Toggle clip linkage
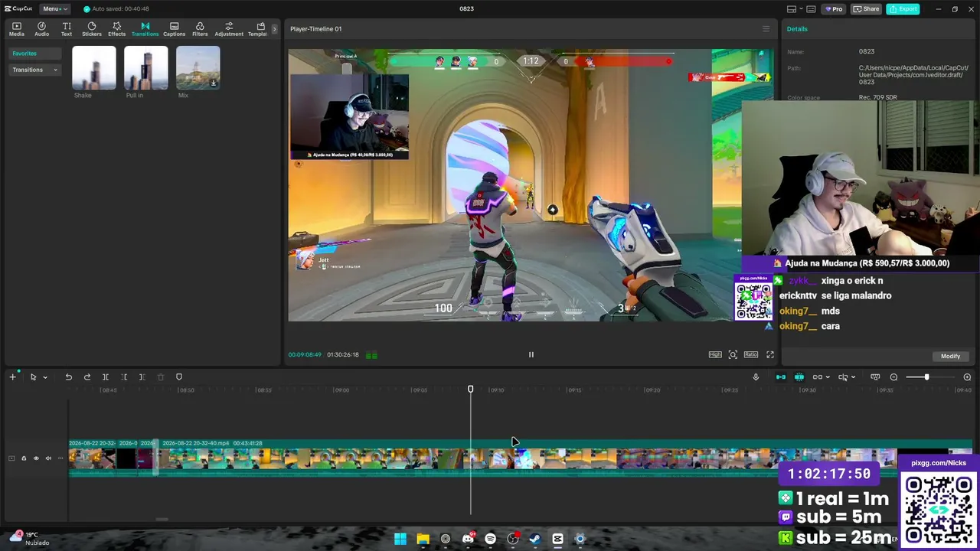This screenshot has height=551, width=980. (818, 377)
